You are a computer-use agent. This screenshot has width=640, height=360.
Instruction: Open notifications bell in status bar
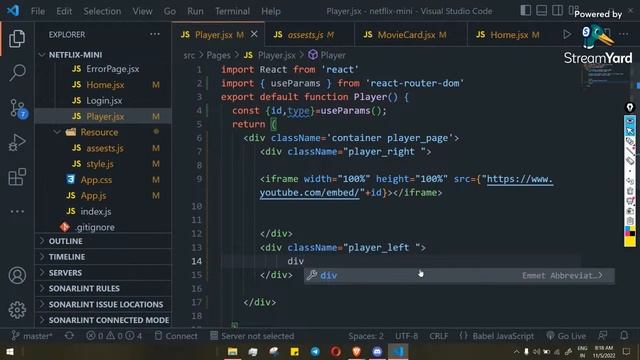point(624,336)
